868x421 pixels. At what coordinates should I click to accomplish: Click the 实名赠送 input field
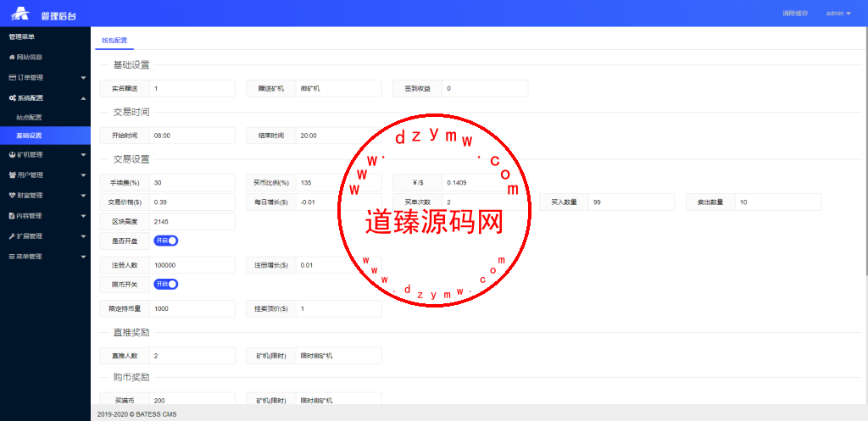pos(192,88)
